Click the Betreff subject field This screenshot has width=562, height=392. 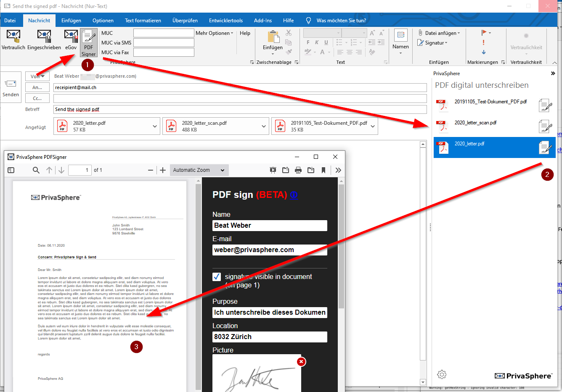coord(240,109)
